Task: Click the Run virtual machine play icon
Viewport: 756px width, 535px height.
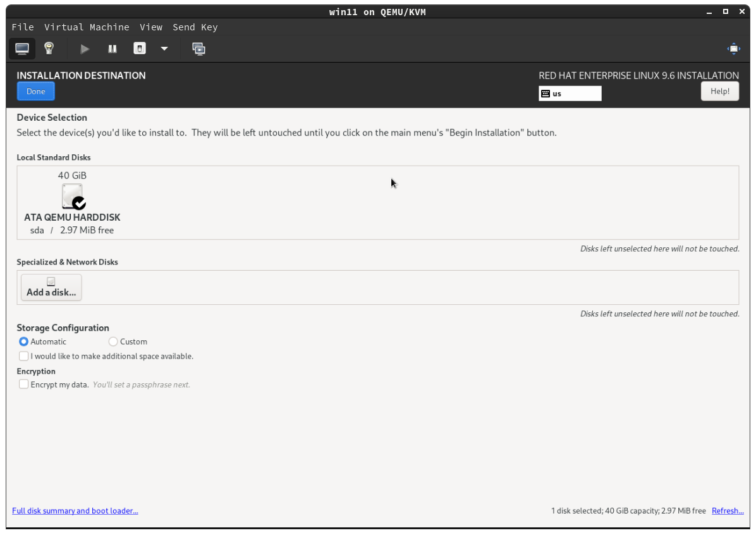Action: [x=85, y=49]
